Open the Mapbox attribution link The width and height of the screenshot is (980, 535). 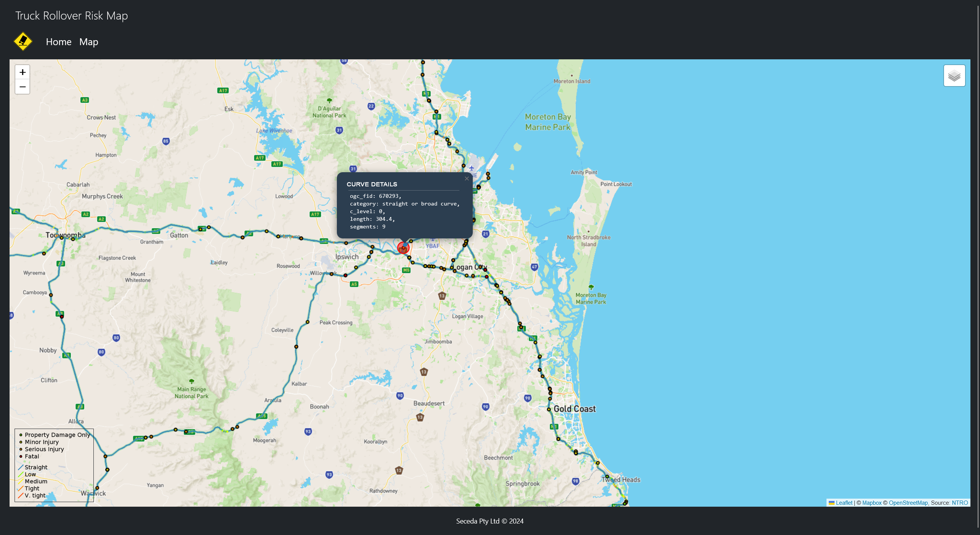pos(872,503)
